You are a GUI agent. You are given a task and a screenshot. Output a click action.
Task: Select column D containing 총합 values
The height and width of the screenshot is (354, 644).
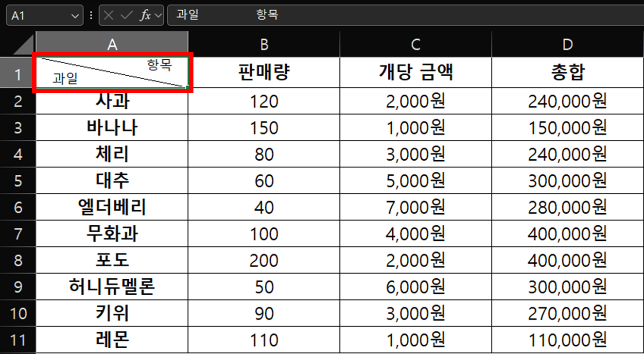pyautogui.click(x=567, y=43)
